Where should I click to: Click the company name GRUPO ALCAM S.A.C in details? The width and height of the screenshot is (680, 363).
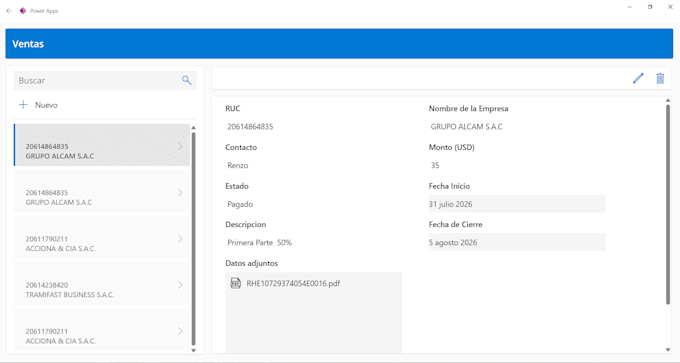point(467,127)
